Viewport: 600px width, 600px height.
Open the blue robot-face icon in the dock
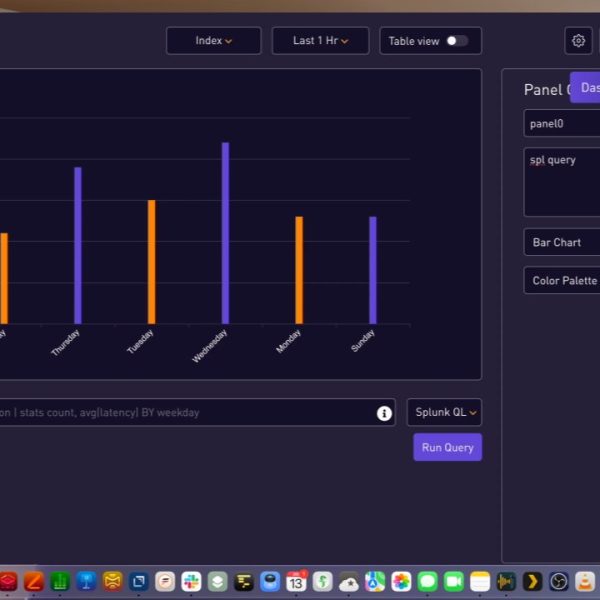click(x=270, y=582)
